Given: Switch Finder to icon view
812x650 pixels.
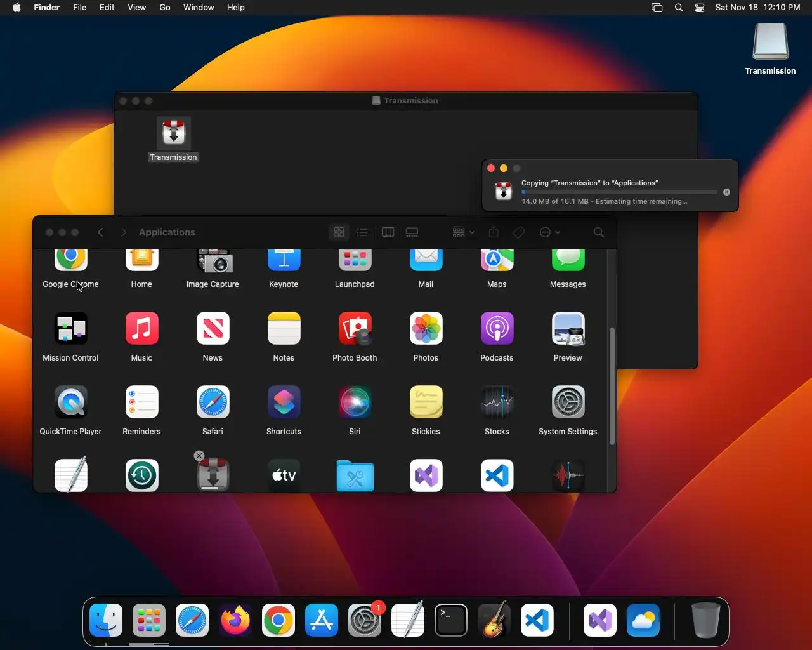Looking at the screenshot, I should [x=339, y=232].
